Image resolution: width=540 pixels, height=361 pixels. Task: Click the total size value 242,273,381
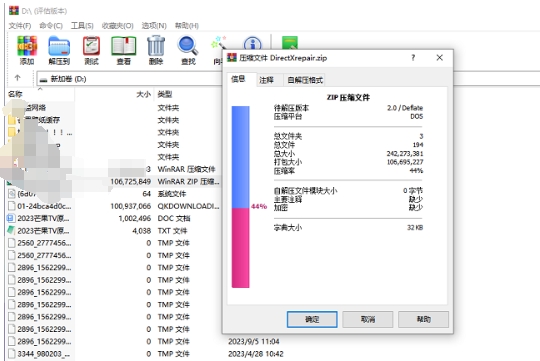point(405,153)
